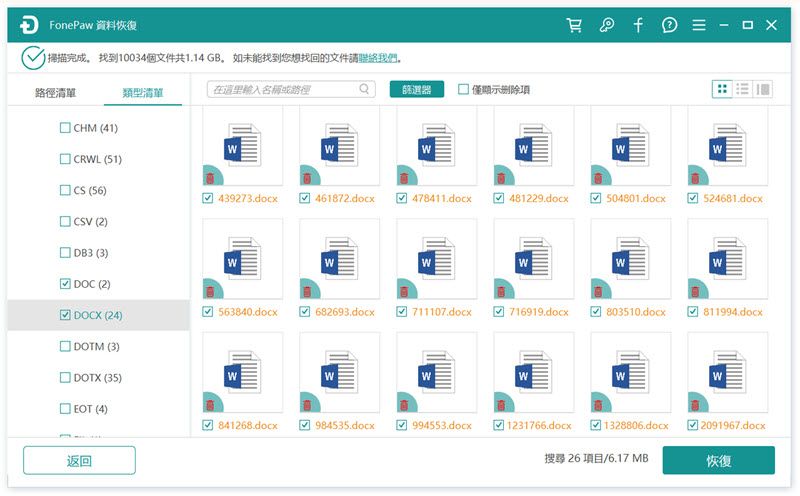Screen dimensions: 800x496
Task: Open the help question mark icon
Action: [669, 25]
